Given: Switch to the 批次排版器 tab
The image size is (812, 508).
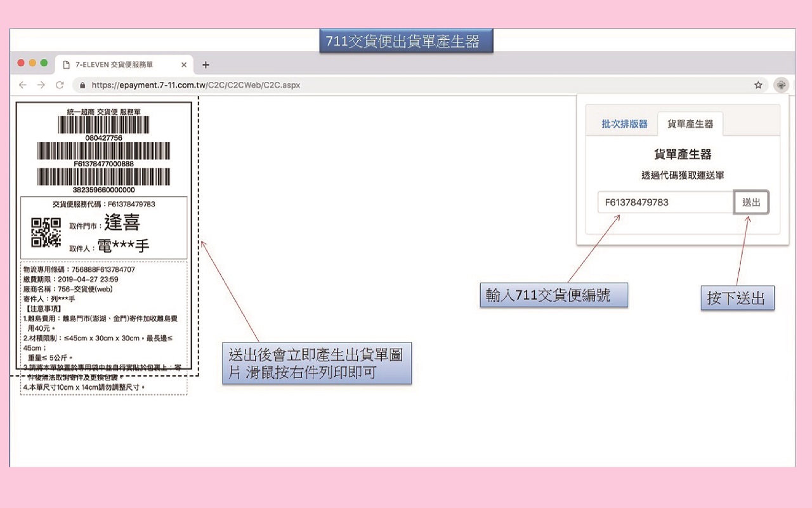Looking at the screenshot, I should pos(624,124).
